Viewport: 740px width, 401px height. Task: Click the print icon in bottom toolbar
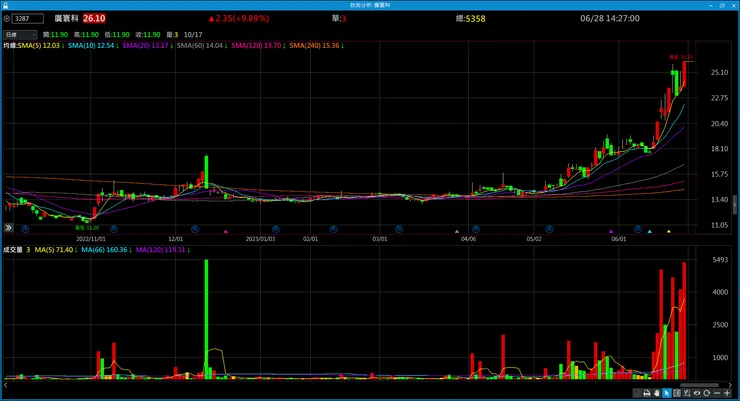tap(647, 393)
